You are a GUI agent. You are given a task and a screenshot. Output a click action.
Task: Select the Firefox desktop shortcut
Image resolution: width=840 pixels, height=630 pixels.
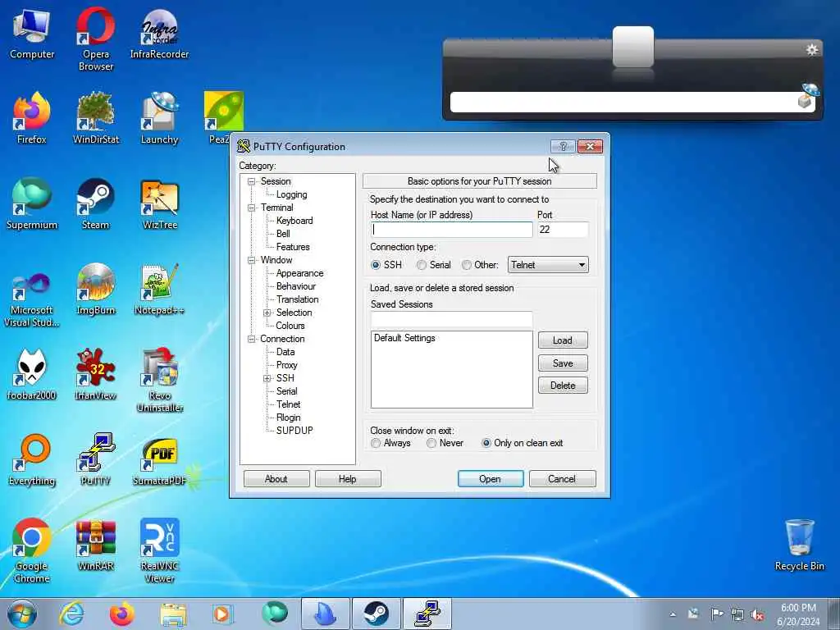[32, 118]
